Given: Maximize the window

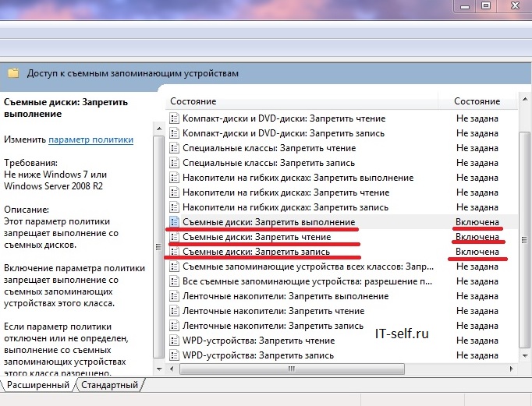Looking at the screenshot, I should coord(486,5).
